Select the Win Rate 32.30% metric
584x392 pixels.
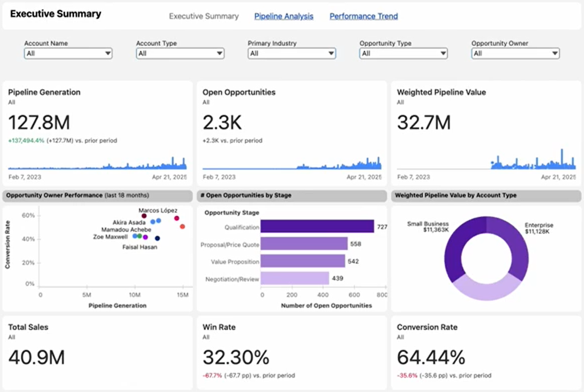point(236,357)
